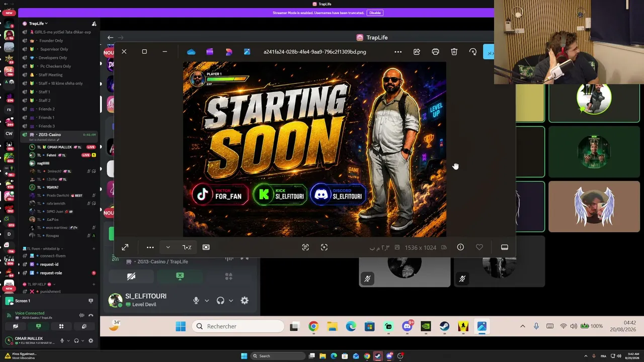Scan text in the image icon
Viewport: 644px width, 362px height.
click(x=305, y=247)
